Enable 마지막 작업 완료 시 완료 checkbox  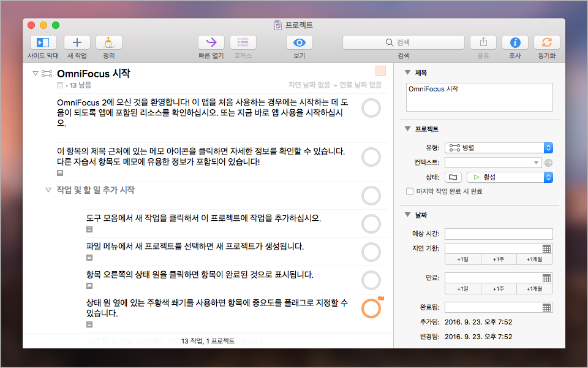coord(410,191)
